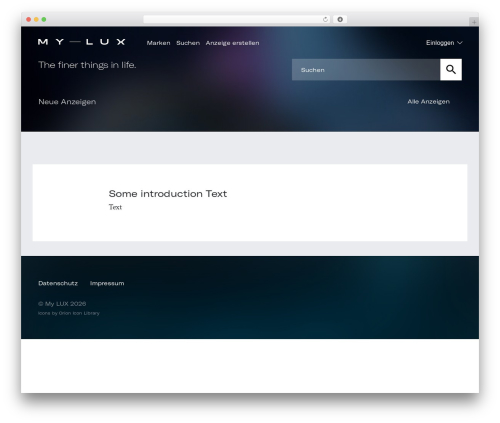Reload the page via the refresh icon
This screenshot has height=423, width=500.
(325, 19)
